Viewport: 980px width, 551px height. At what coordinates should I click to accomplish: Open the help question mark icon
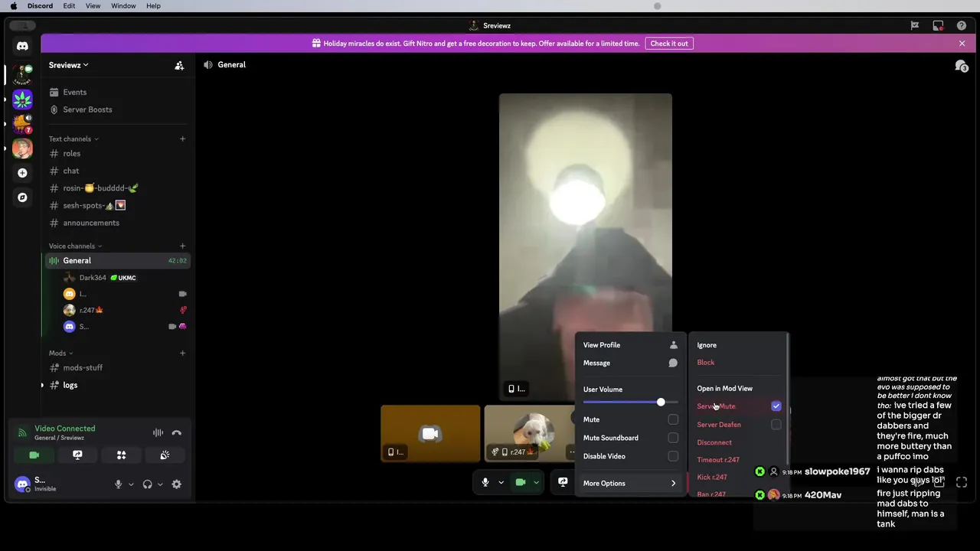pos(962,25)
